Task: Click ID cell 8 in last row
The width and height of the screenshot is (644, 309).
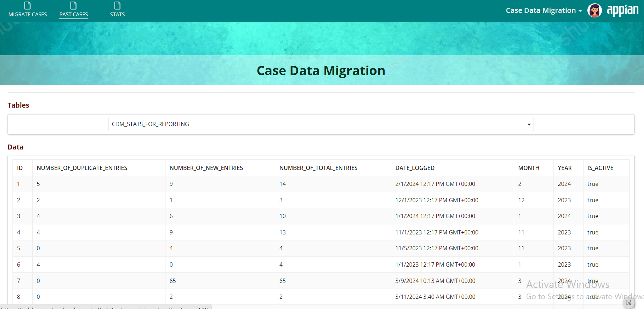Action: click(18, 297)
